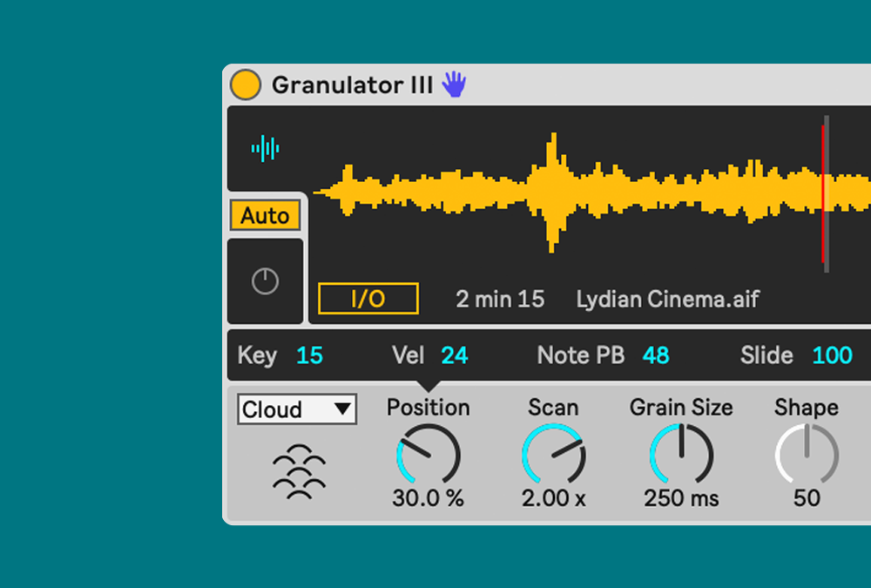Toggle the I/O button
871x588 pixels.
(x=368, y=299)
